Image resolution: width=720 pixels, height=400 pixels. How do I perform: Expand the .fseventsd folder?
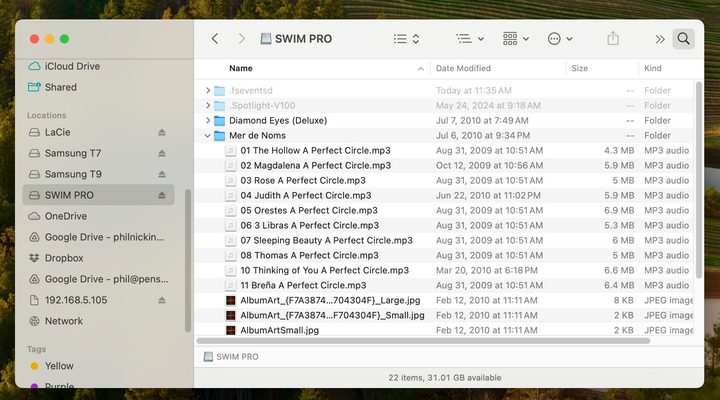pyautogui.click(x=208, y=90)
